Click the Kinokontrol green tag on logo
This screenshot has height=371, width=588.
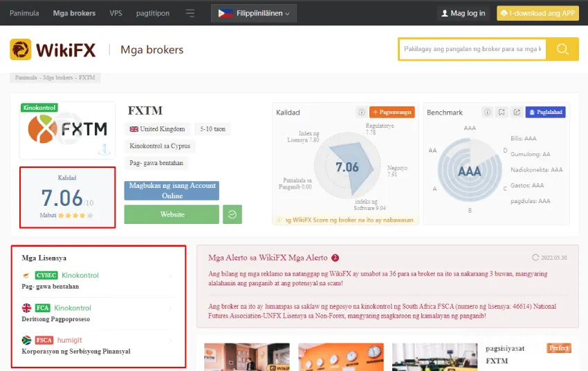coord(39,108)
